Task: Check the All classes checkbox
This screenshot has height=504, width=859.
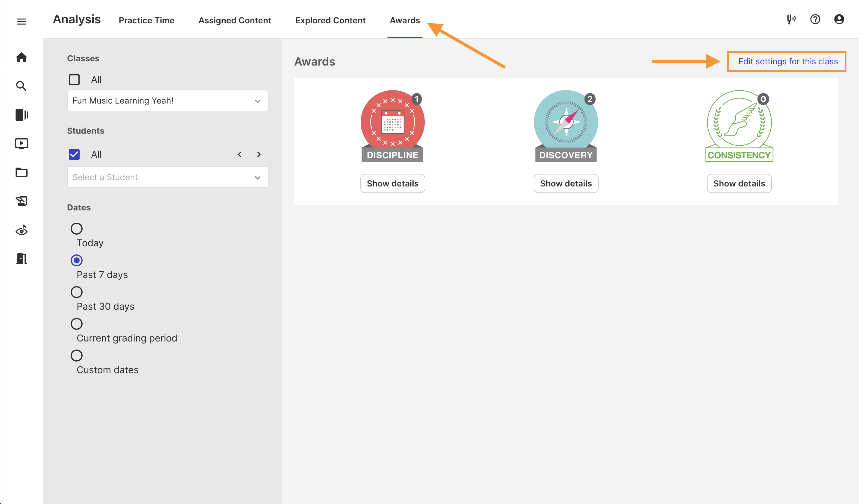Action: tap(74, 79)
